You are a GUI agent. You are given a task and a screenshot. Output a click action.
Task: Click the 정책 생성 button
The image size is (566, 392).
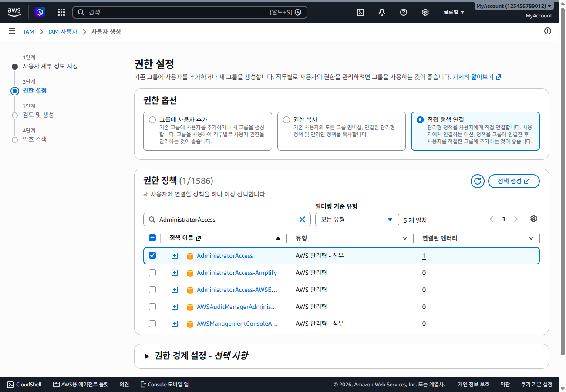click(514, 181)
